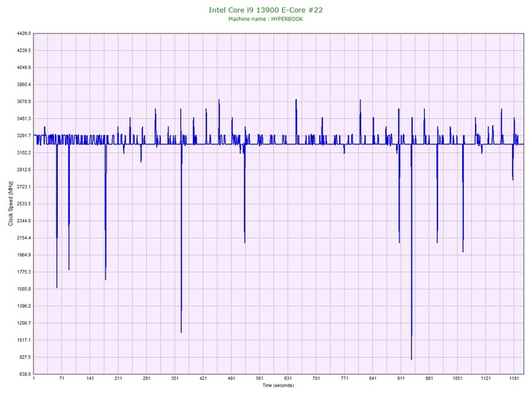Viewport: 532px width, 399px height.
Task: Click the "Time (seconds)" horizontal axis label
Action: coord(278,386)
